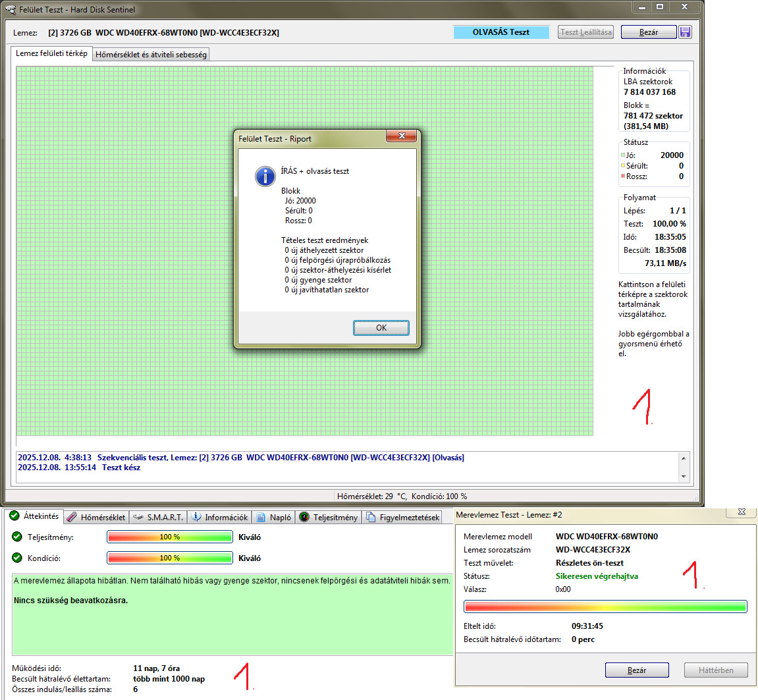Open the Teljesítmény tab

click(329, 518)
